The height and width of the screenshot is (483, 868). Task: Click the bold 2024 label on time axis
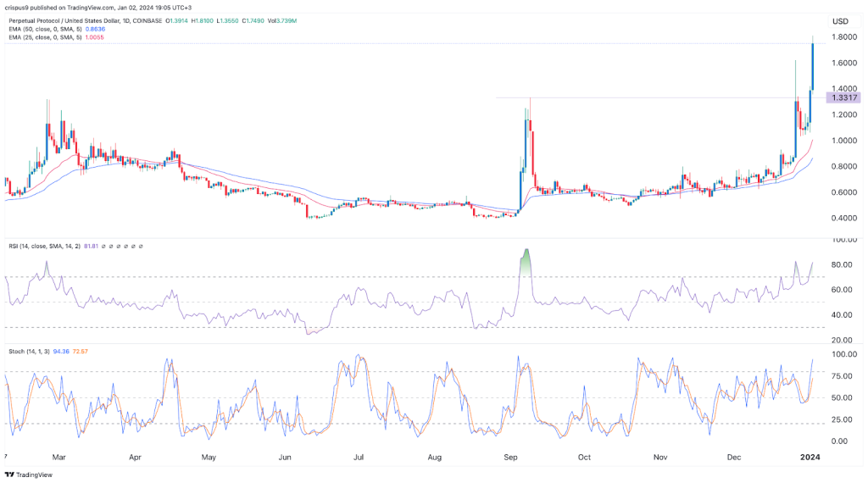pos(810,457)
